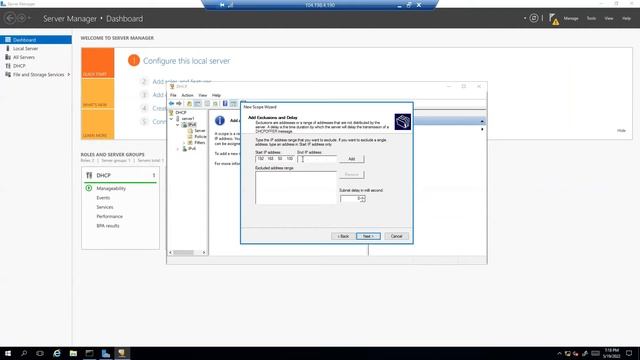Click Cancel in New Scope Wizard

click(396, 236)
